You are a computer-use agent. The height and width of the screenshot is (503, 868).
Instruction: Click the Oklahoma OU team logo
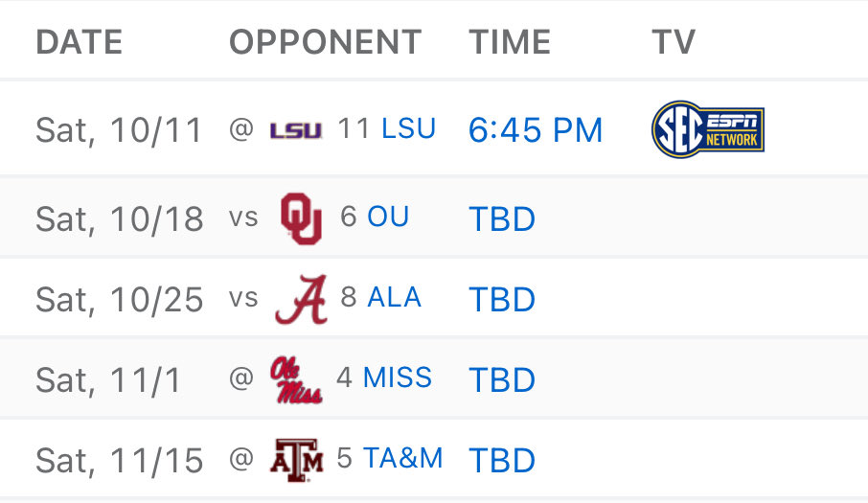tap(300, 217)
